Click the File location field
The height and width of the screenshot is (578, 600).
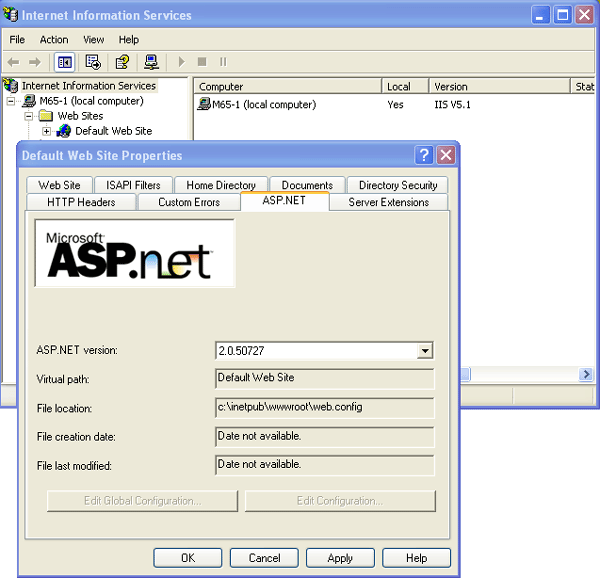click(325, 408)
